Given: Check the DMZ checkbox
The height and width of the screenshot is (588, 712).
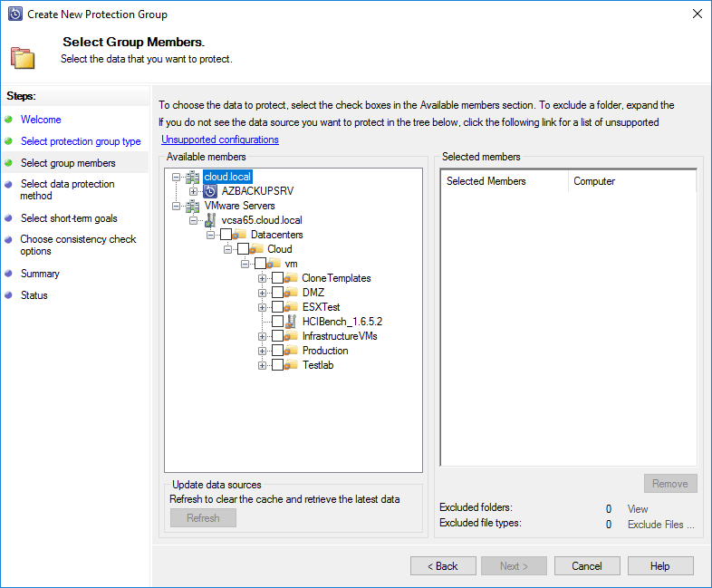Looking at the screenshot, I should pos(278,293).
